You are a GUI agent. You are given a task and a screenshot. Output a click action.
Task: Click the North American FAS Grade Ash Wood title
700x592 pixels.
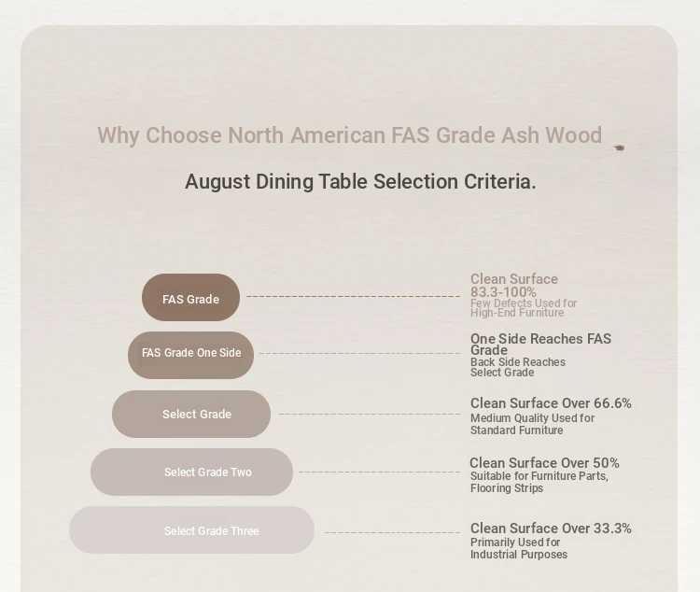click(x=349, y=135)
